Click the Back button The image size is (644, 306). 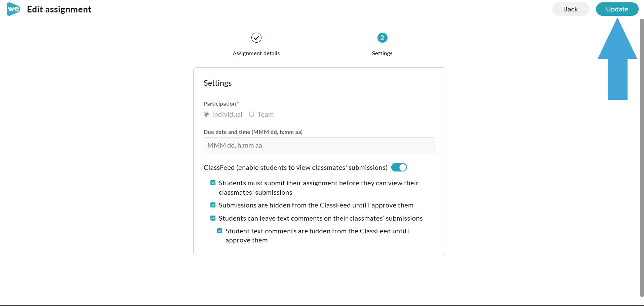coord(570,9)
